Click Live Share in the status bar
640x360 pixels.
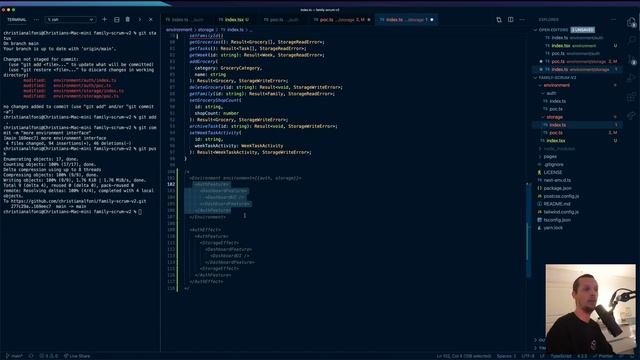pyautogui.click(x=77, y=356)
